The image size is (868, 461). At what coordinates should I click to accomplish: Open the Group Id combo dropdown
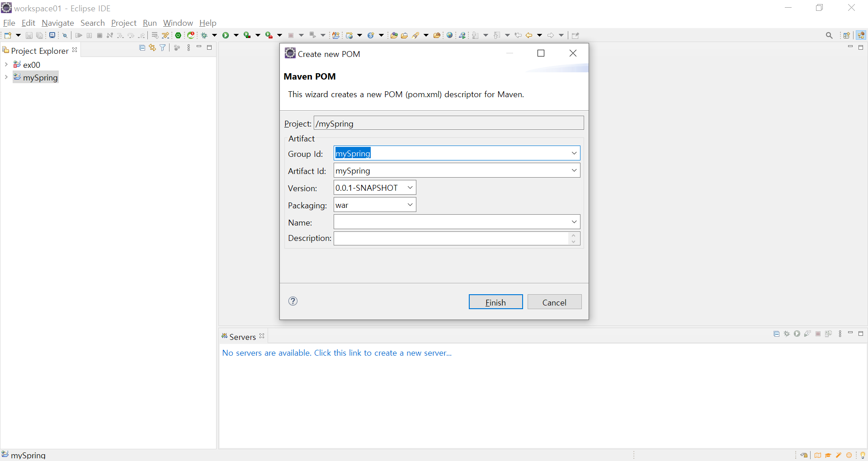[574, 153]
